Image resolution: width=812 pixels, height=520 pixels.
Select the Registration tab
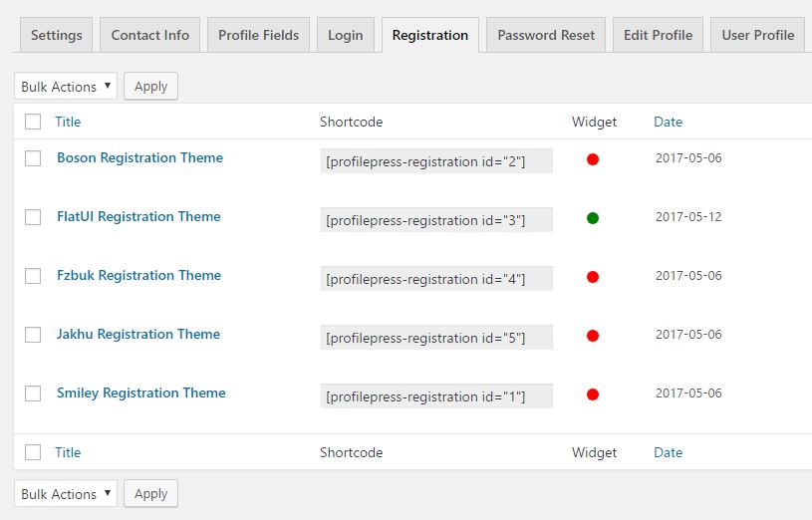(x=430, y=35)
